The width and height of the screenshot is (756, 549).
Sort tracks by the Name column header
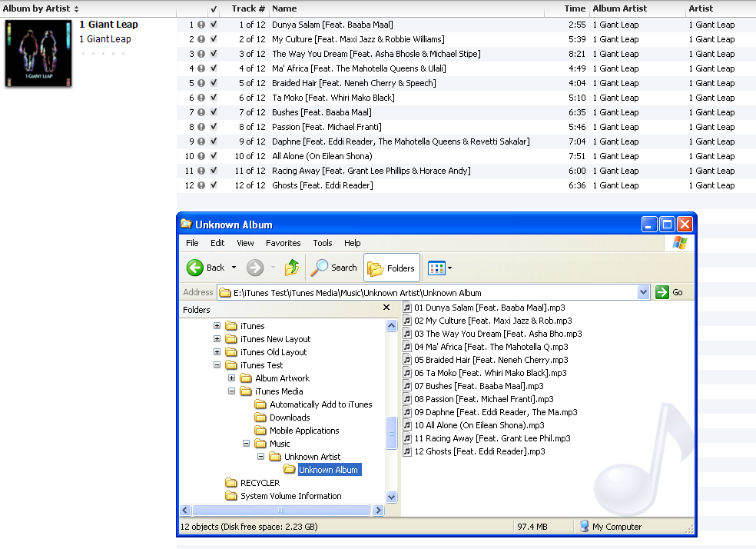[406, 8]
